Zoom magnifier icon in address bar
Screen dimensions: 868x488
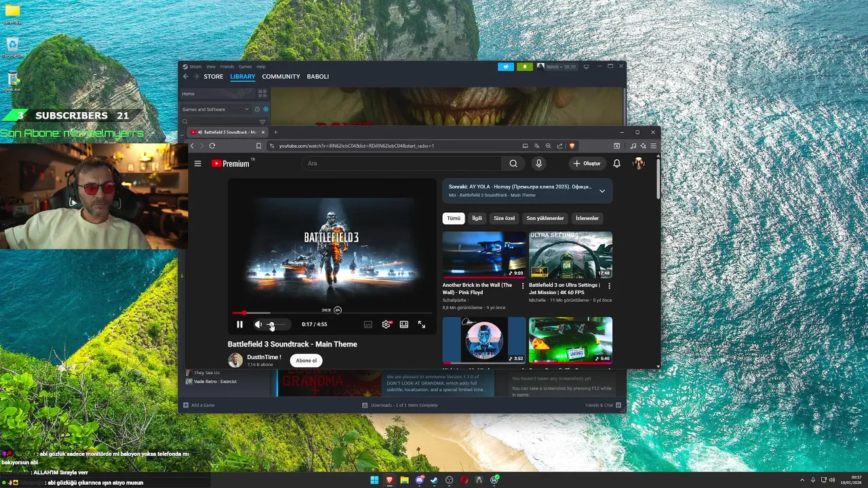pyautogui.click(x=548, y=146)
